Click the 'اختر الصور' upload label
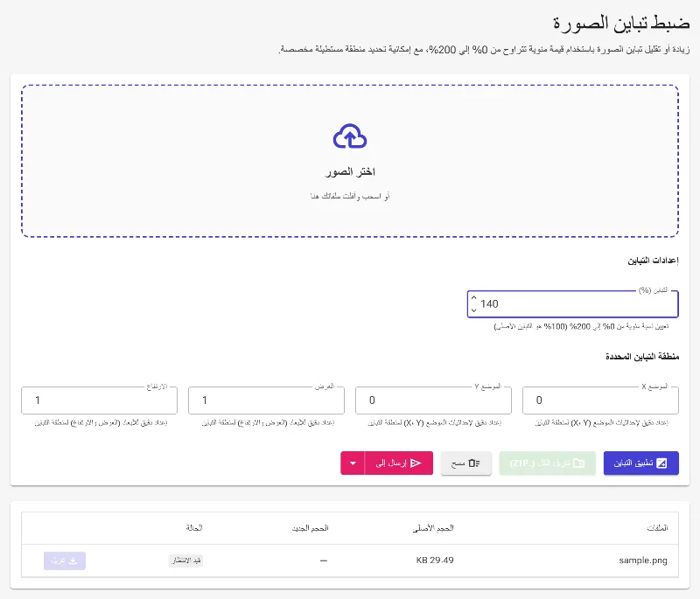The height and width of the screenshot is (599, 700). tap(350, 172)
